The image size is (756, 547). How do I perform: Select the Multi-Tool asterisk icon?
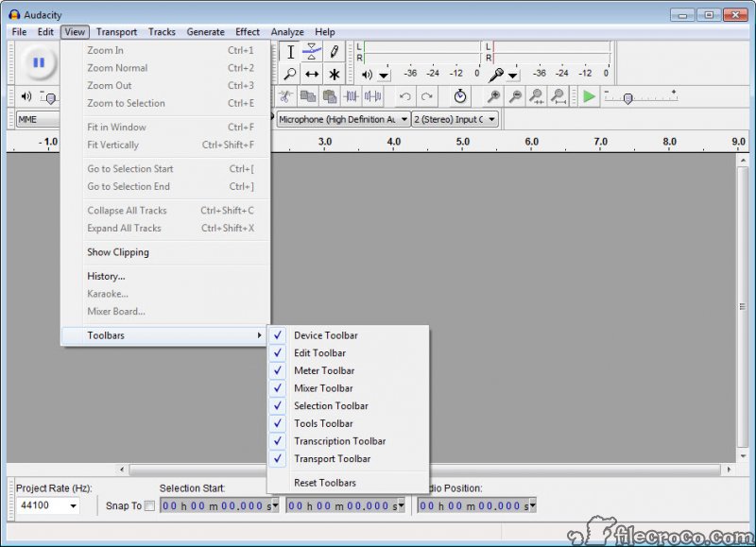click(334, 75)
